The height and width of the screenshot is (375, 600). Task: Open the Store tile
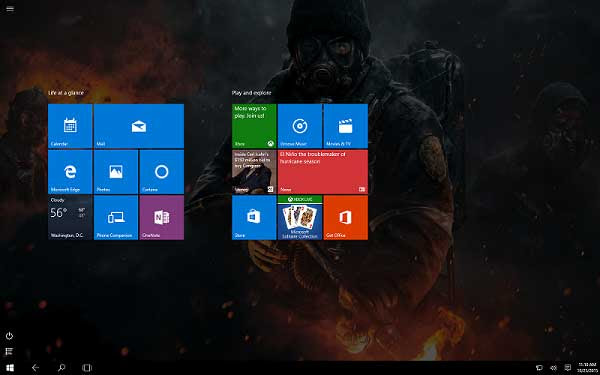254,218
